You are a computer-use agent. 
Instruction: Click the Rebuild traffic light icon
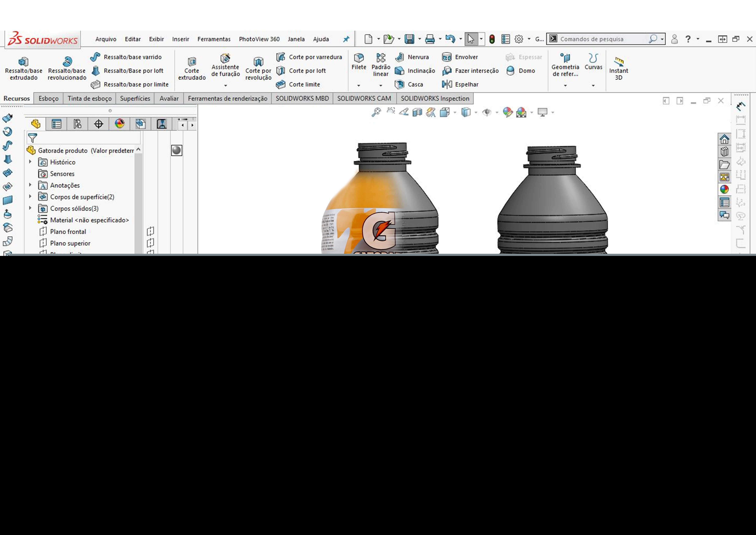pyautogui.click(x=492, y=39)
